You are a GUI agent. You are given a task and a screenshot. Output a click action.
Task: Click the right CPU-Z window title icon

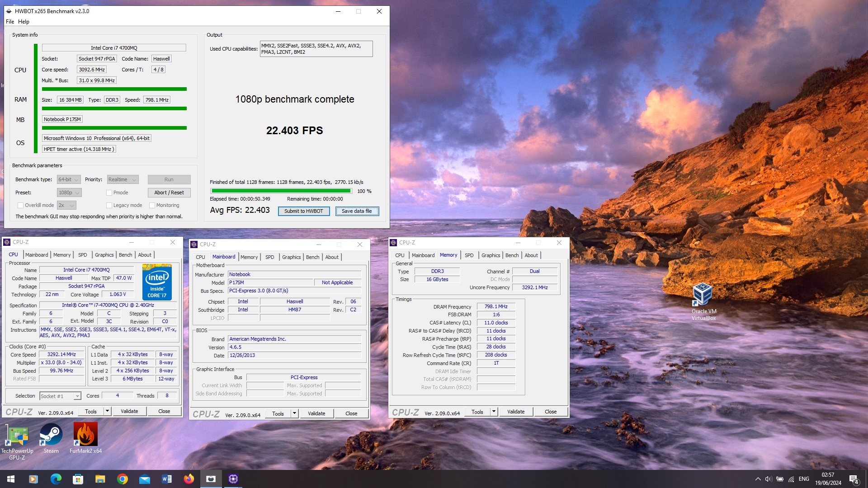click(393, 243)
